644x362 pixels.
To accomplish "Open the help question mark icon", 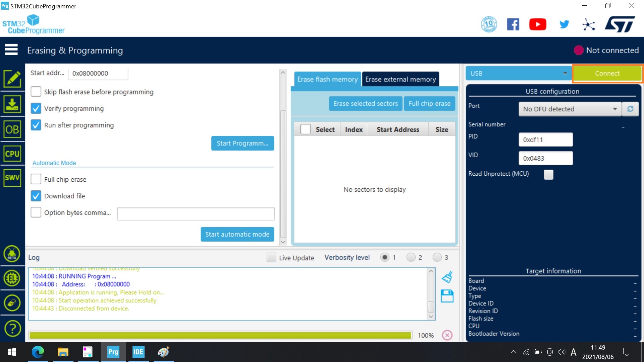I will pyautogui.click(x=12, y=328).
